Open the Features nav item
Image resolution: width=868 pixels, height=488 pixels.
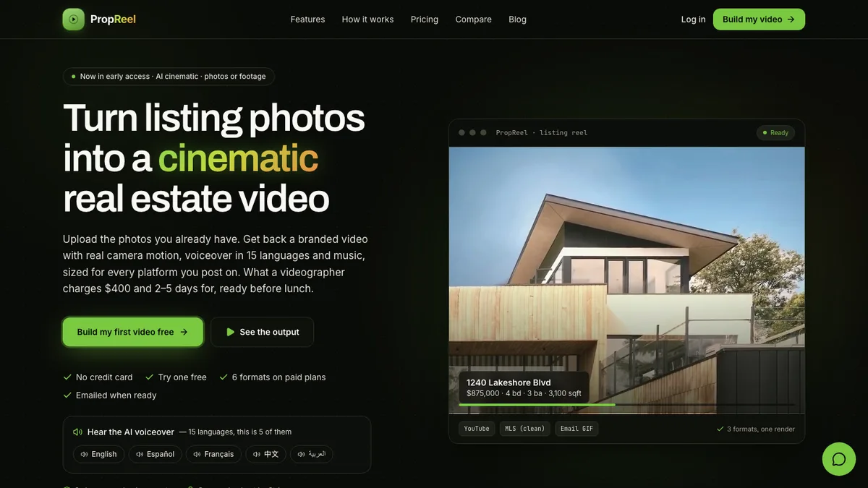pos(307,20)
